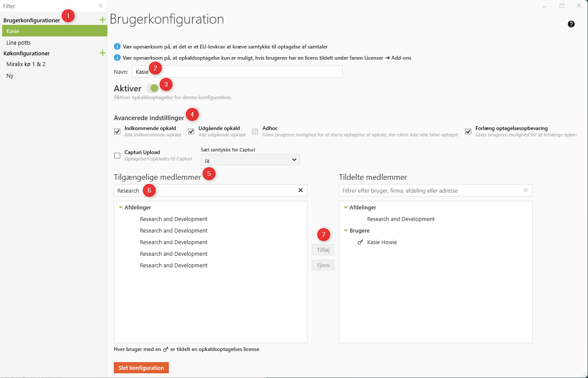Tick the Adhoc checkbox

pyautogui.click(x=255, y=131)
